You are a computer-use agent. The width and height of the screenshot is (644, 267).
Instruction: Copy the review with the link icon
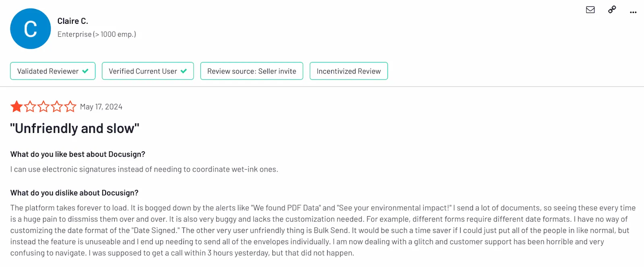611,10
